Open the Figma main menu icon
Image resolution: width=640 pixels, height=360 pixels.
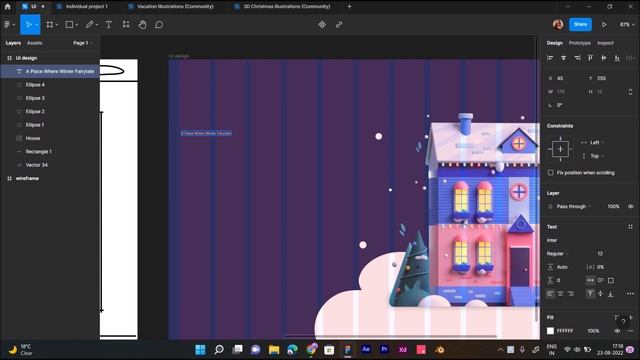click(x=7, y=25)
